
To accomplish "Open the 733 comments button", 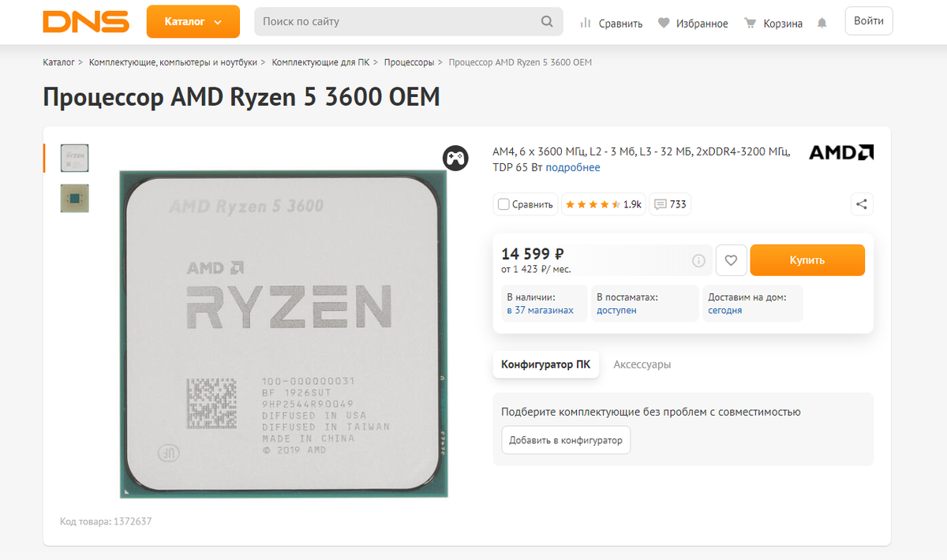I will pos(671,204).
